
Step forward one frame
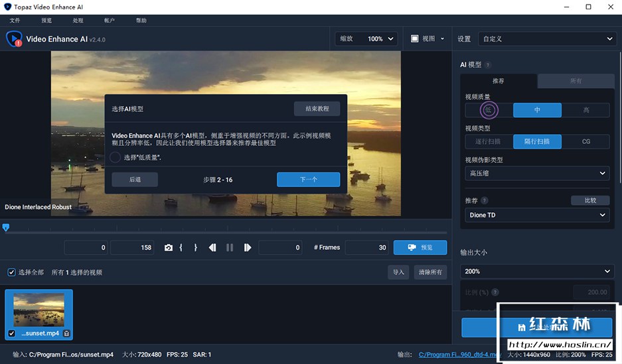click(248, 247)
